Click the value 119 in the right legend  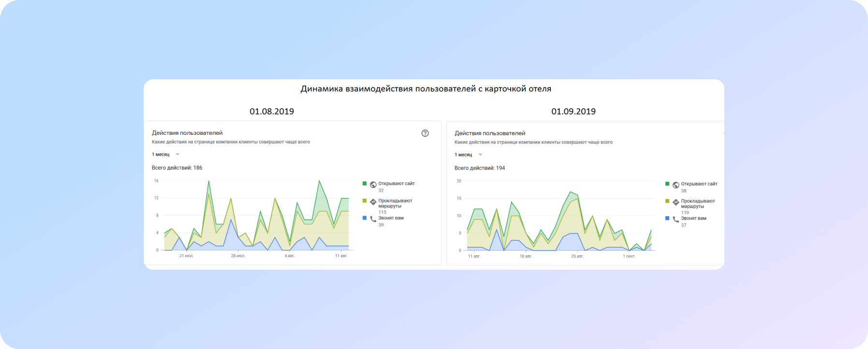pos(685,213)
